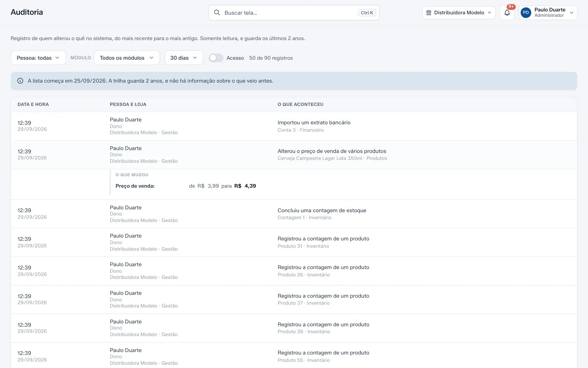
Task: Click the Importou um extrato bancário row
Action: point(294,126)
